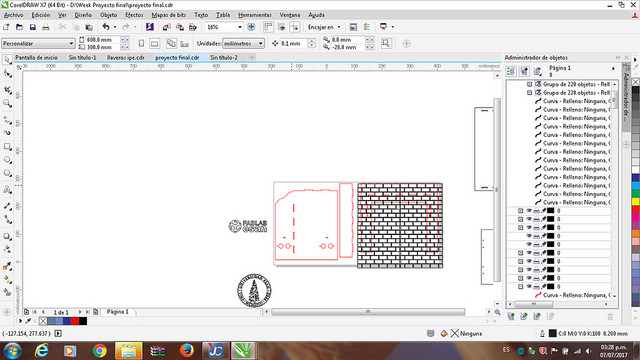This screenshot has width=640, height=360.
Task: Select the Freehand drawing tool
Action: pyautogui.click(x=7, y=120)
